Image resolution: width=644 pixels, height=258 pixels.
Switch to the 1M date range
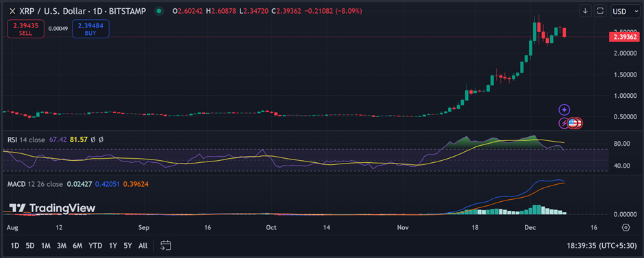coord(46,246)
